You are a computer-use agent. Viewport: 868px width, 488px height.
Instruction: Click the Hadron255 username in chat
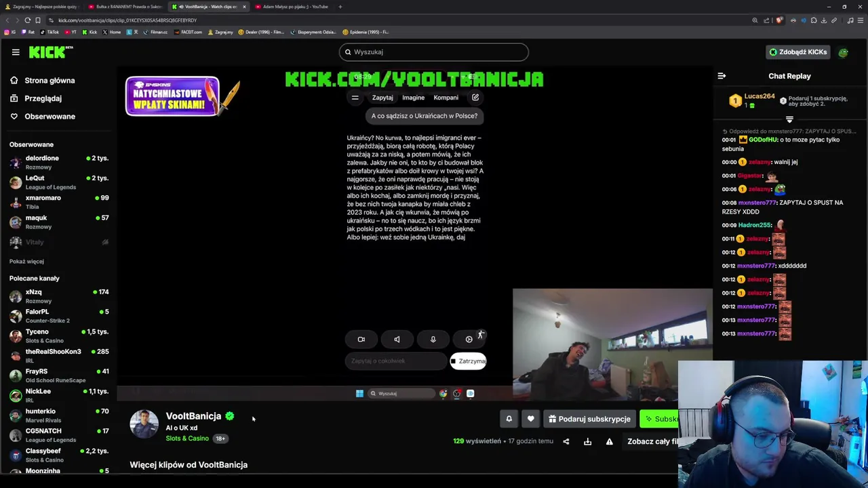pos(755,225)
